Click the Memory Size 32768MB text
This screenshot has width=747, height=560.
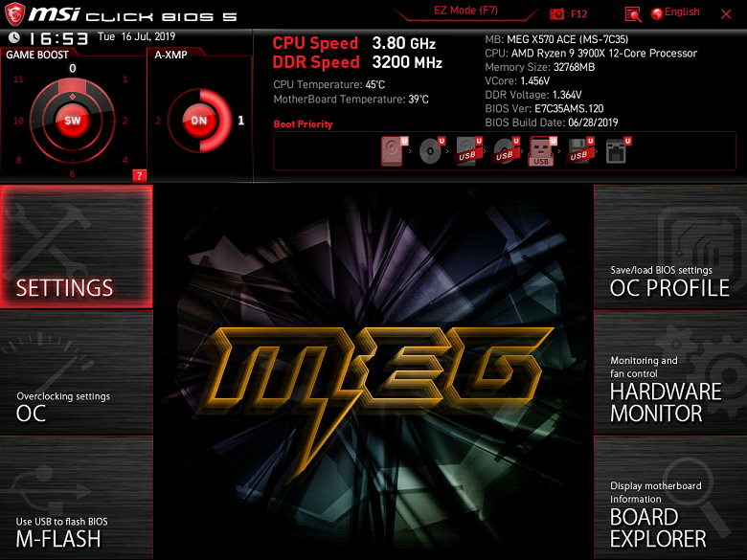[540, 67]
